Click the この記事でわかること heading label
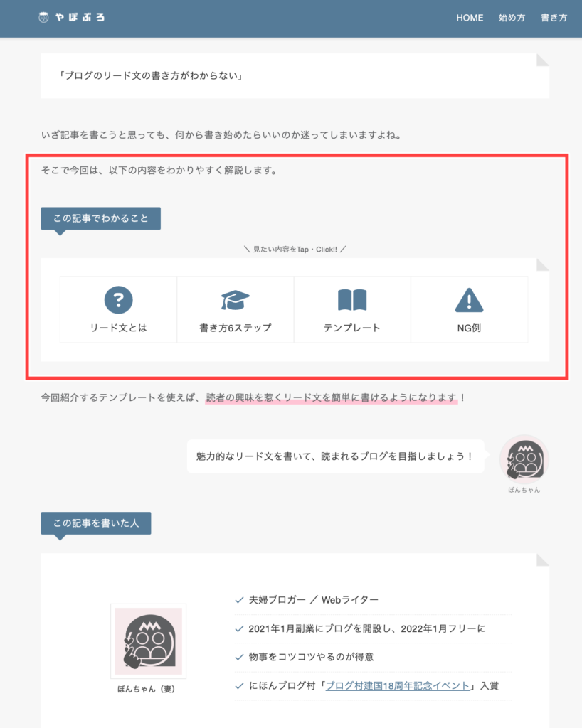 click(x=101, y=218)
